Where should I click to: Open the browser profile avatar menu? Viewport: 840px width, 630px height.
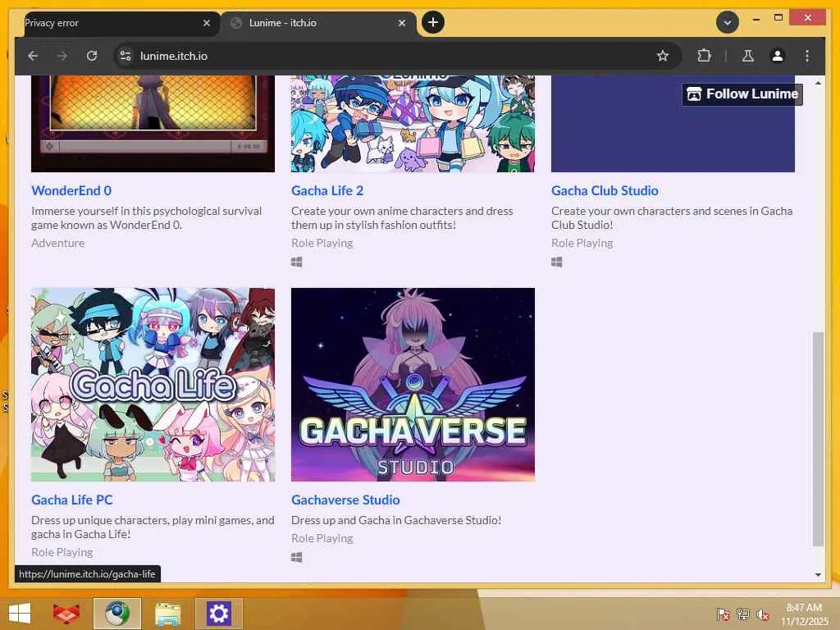(778, 56)
